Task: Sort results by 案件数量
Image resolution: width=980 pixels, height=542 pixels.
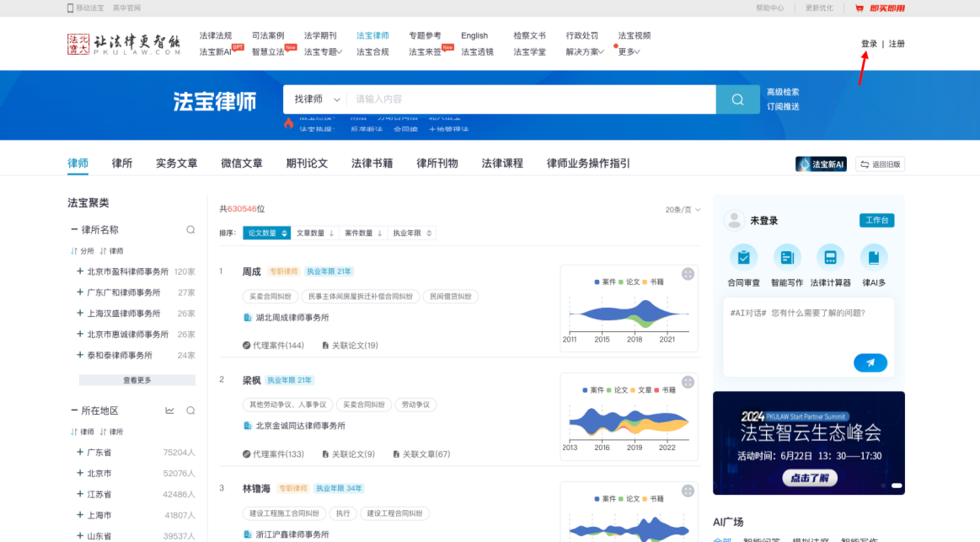Action: pos(363,233)
